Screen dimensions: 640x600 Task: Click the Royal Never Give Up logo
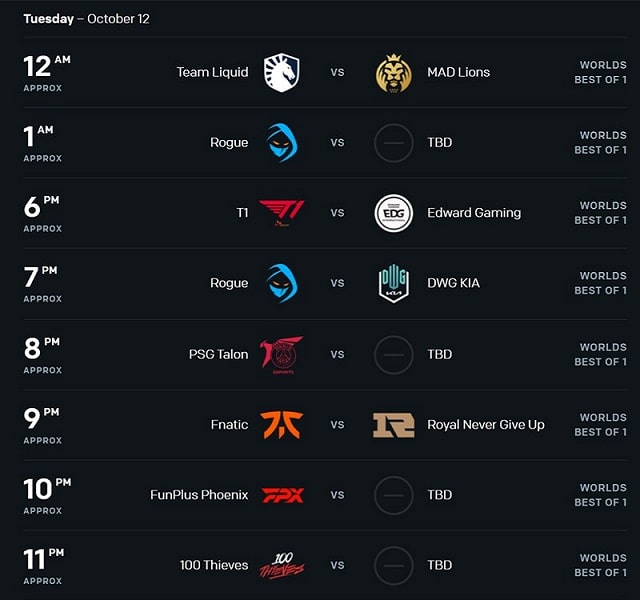[x=393, y=425]
